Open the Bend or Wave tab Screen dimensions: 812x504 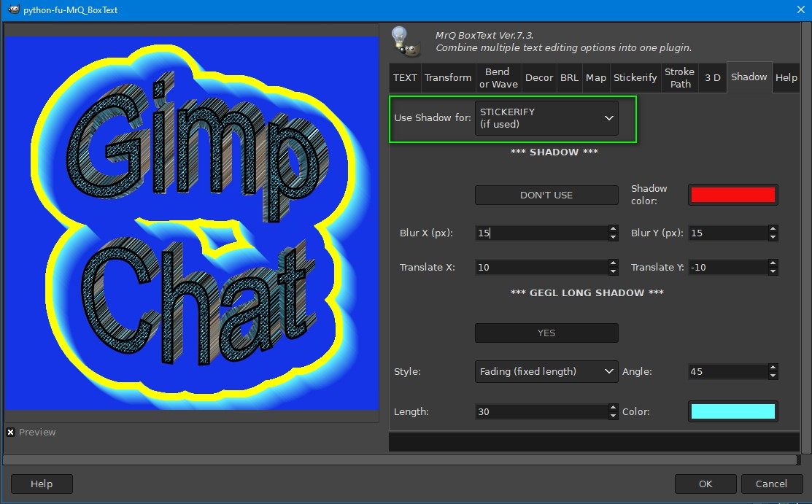(x=498, y=78)
